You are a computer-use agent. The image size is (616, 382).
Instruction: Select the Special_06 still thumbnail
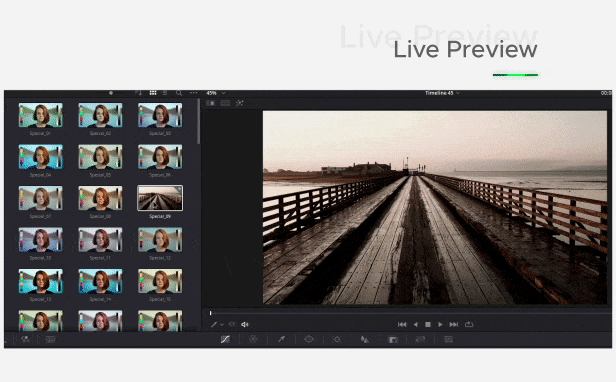(x=160, y=156)
